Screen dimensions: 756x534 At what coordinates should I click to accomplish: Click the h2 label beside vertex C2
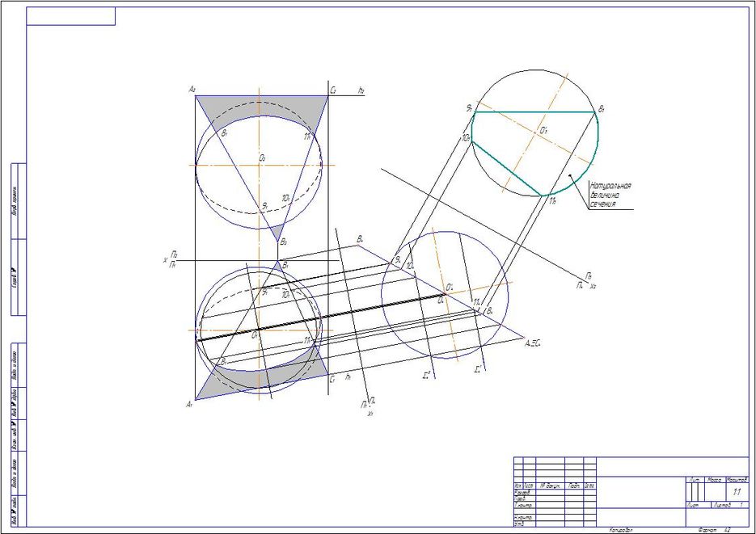361,92
